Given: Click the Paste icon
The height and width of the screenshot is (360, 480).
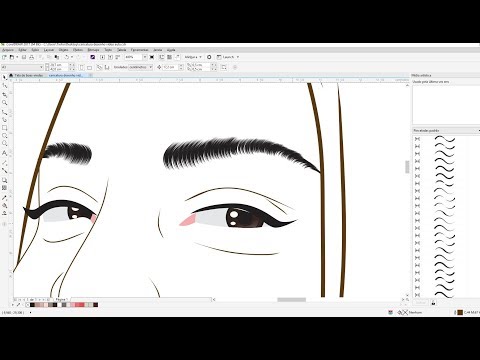Looking at the screenshot, I should [x=57, y=57].
